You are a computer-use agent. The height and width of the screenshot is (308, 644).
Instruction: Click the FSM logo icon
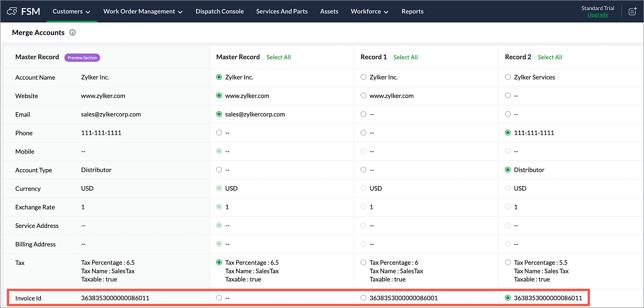12,12
